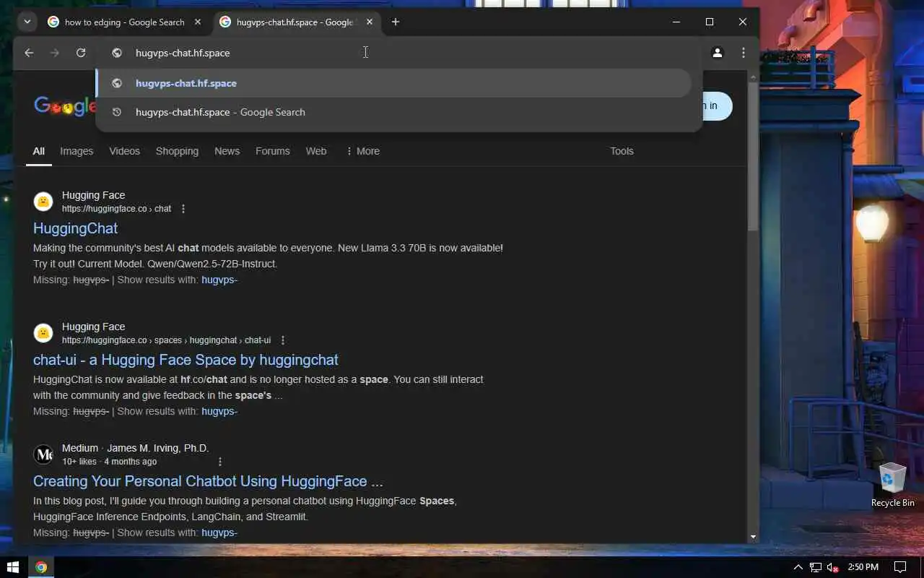Open Windows notification center

point(900,567)
